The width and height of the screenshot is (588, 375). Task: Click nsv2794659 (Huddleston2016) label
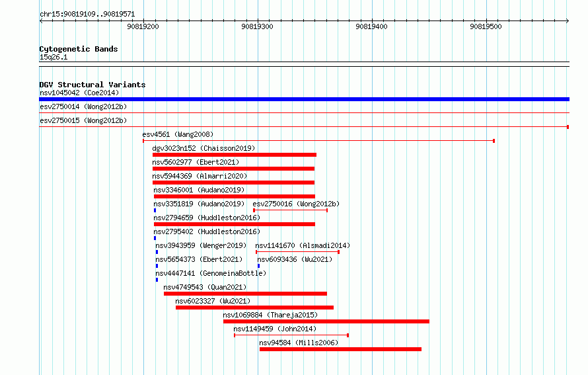pyautogui.click(x=207, y=218)
